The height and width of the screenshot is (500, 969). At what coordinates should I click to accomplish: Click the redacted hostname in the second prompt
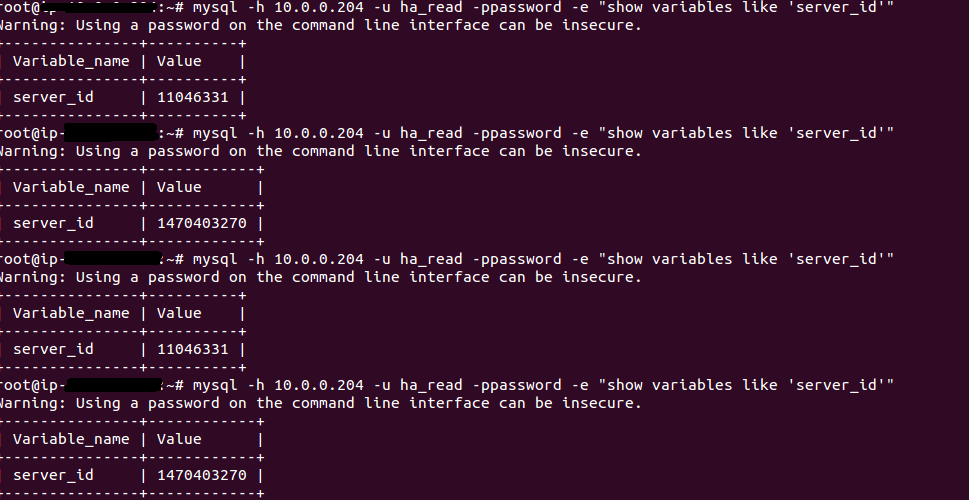click(111, 133)
